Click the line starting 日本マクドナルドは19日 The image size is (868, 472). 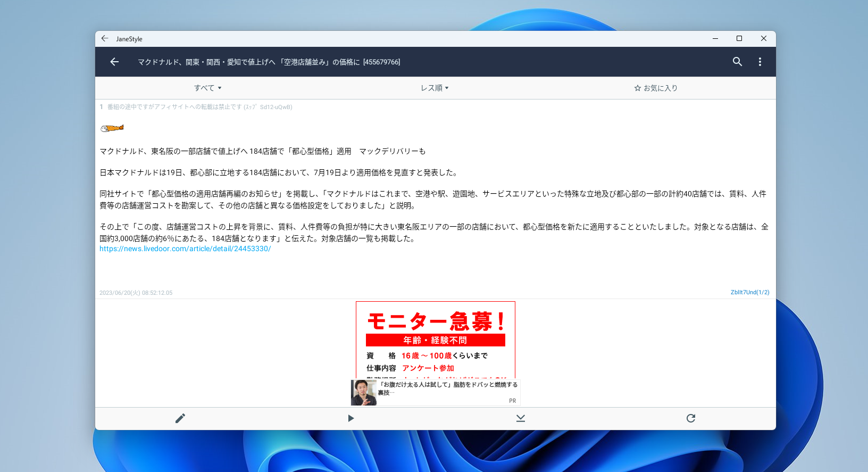pyautogui.click(x=280, y=172)
